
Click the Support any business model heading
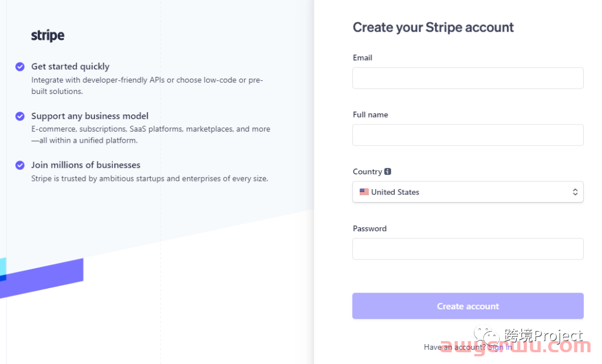pyautogui.click(x=90, y=116)
